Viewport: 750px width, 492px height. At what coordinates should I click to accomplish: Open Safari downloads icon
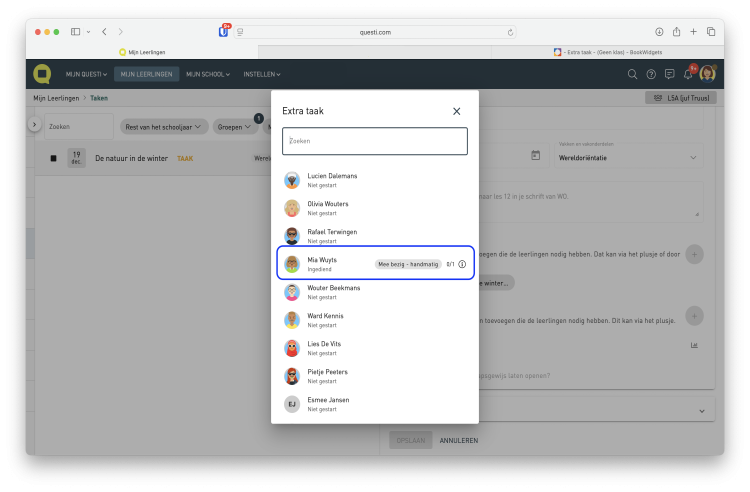[659, 32]
